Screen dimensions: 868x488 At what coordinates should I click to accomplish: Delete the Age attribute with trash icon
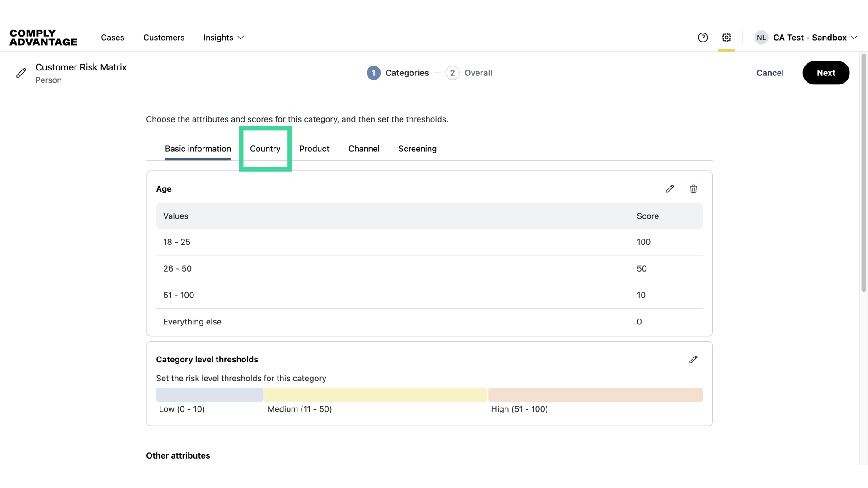pos(693,189)
